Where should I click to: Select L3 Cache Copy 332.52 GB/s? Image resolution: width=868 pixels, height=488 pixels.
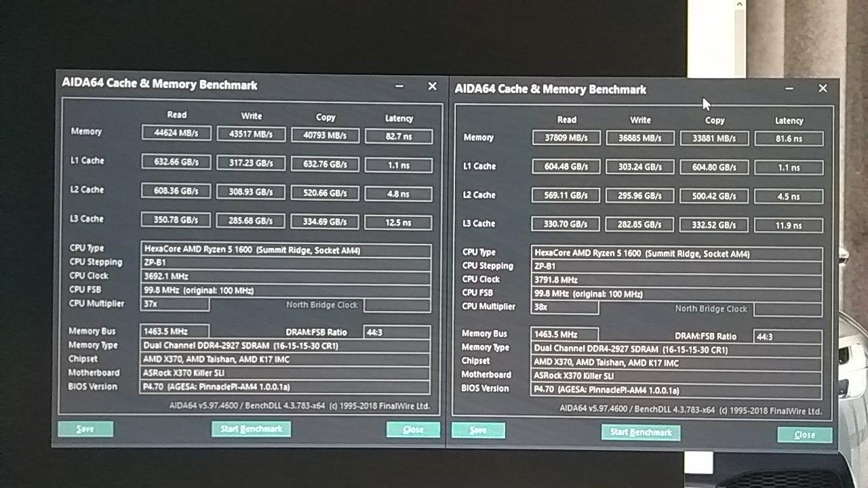[x=715, y=225]
